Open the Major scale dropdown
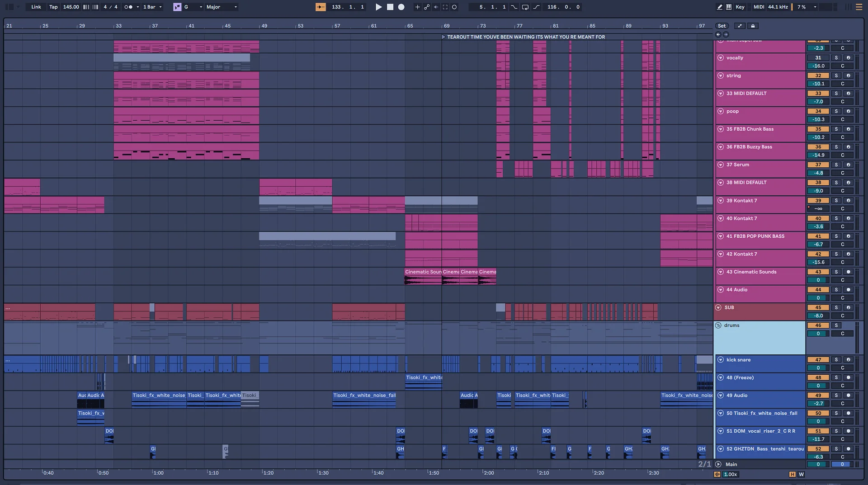Image resolution: width=868 pixels, height=485 pixels. [222, 7]
